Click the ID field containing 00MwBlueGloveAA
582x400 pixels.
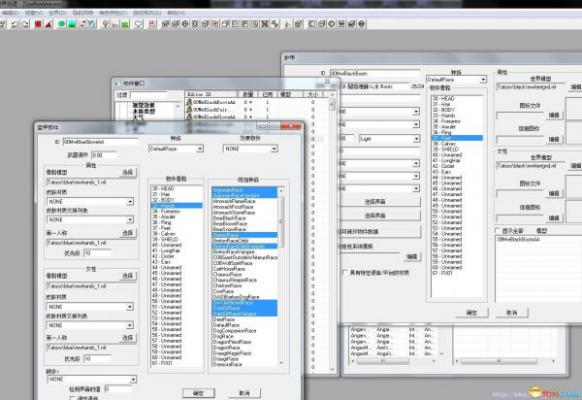tap(101, 142)
